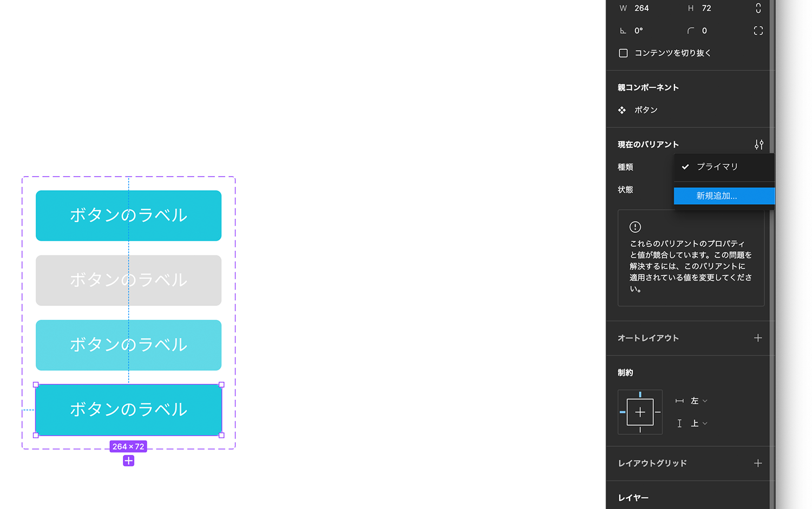Click the 264 × 72 size badge

(128, 446)
